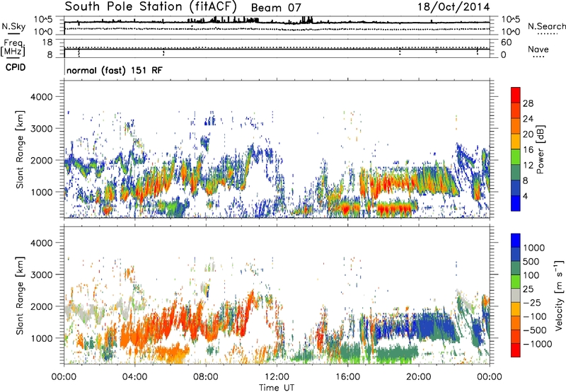
Task: Click the 'normal (fast) 151 RF' text
Action: (x=115, y=70)
